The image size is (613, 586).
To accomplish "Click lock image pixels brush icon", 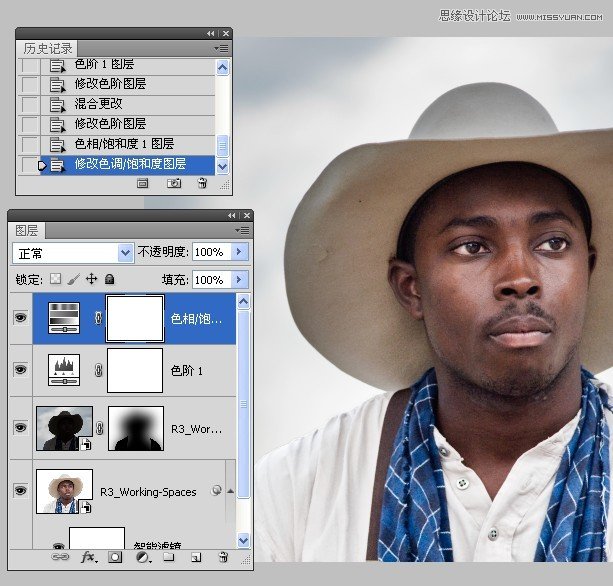I will coord(73,279).
